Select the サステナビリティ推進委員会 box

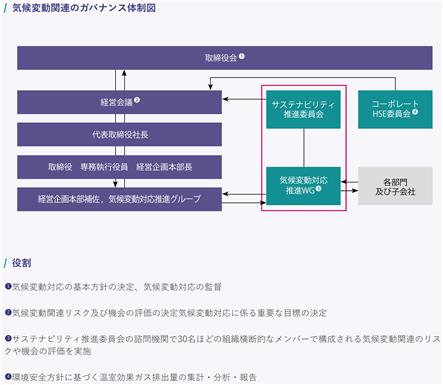(303, 109)
